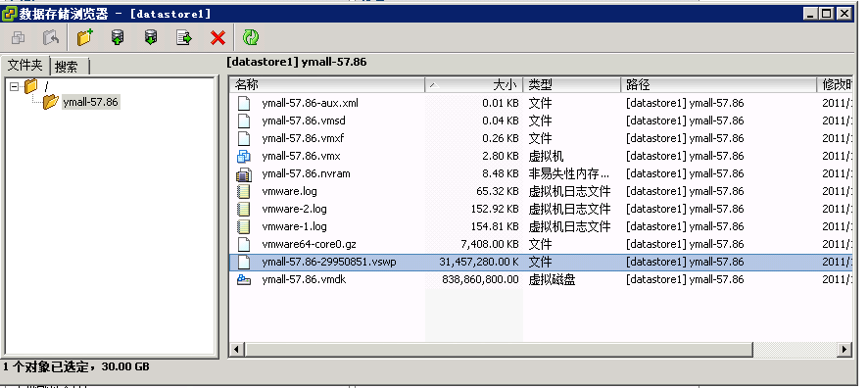
Task: Click the 虚拟磁盘 type cell
Action: coord(552,280)
